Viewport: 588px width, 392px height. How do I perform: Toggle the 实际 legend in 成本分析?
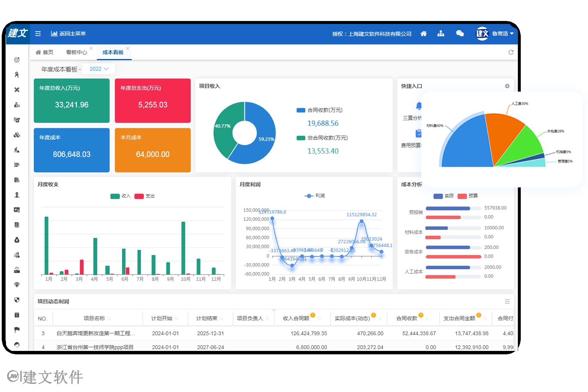pos(444,196)
